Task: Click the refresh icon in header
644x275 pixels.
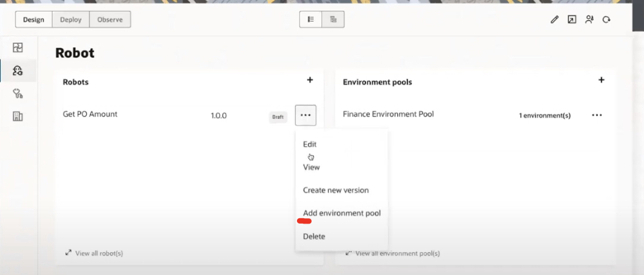Action: coord(607,20)
